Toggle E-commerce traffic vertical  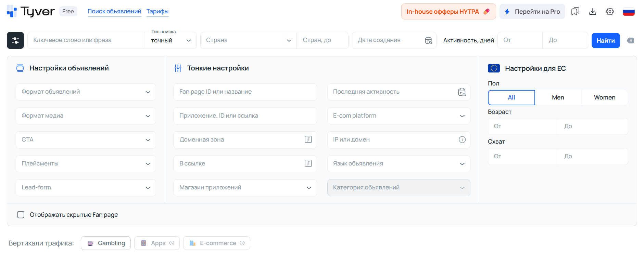pos(217,243)
